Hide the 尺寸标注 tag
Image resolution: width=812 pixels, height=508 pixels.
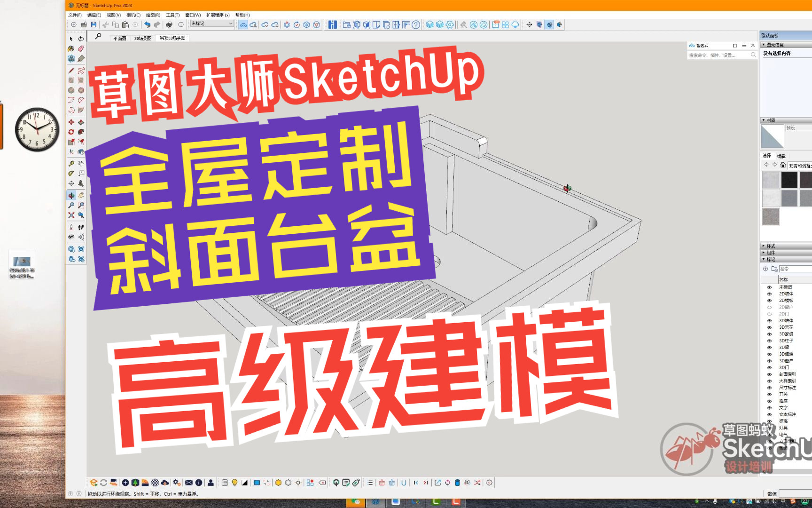tap(769, 388)
